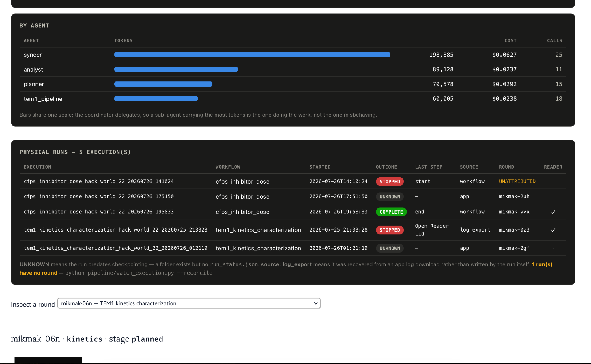591x364 pixels.
Task: Click the syncer token count 198,885
Action: [x=441, y=55]
